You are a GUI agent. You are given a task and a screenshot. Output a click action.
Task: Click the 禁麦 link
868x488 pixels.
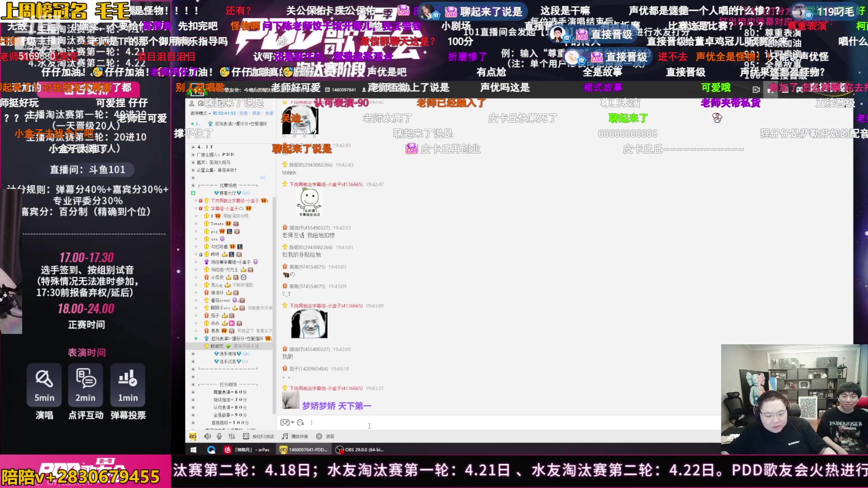[x=256, y=113]
